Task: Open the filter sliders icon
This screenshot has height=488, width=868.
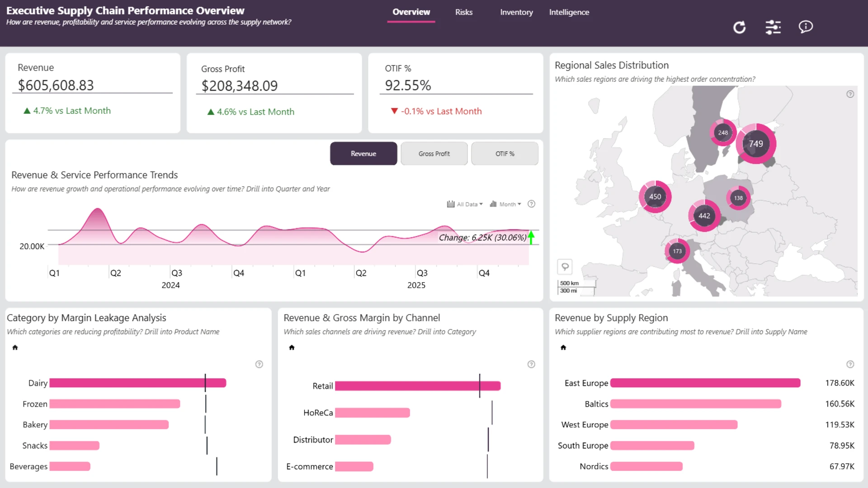Action: coord(773,28)
